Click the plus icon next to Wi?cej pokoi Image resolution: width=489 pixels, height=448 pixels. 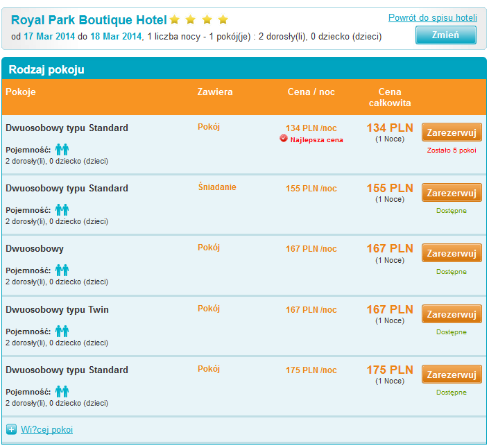pos(12,429)
